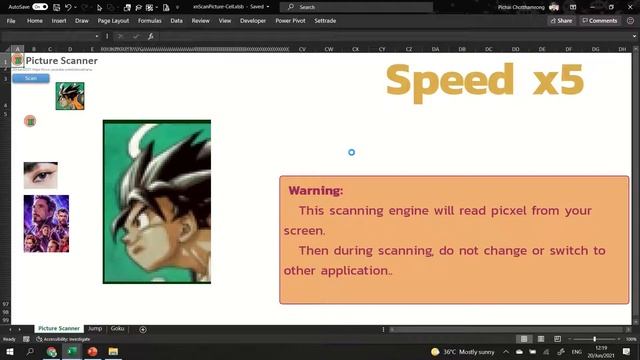Open the Undo history dropdown arrow
Viewport: 640px width, 360px height.
point(76,7)
